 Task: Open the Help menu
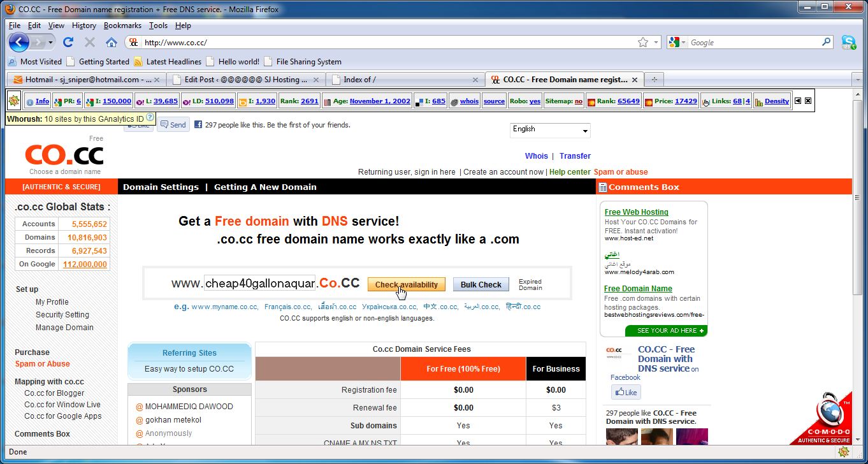[183, 25]
